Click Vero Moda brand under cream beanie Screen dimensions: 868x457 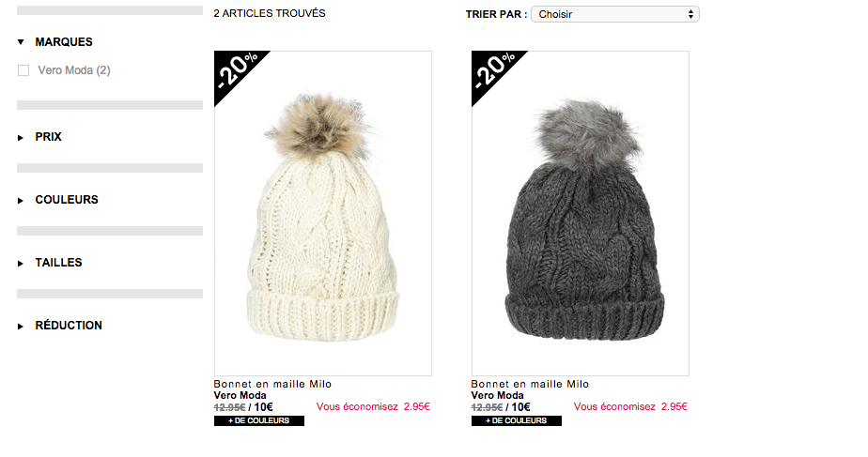click(x=240, y=396)
